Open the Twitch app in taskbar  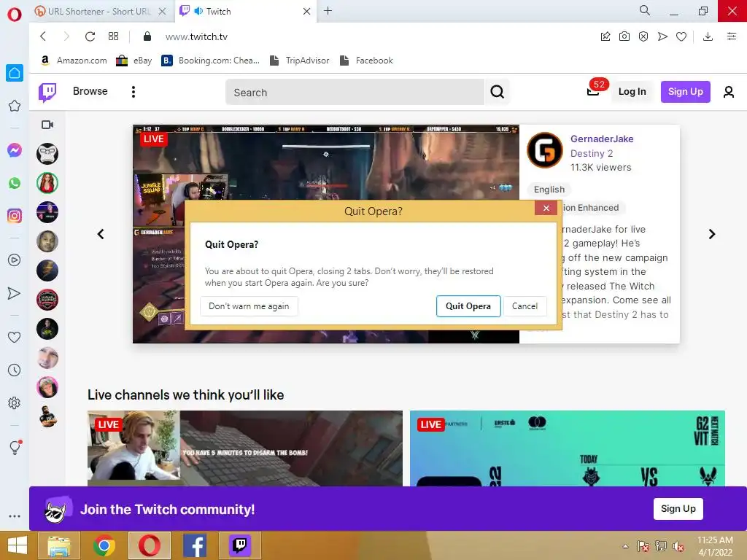coord(239,545)
